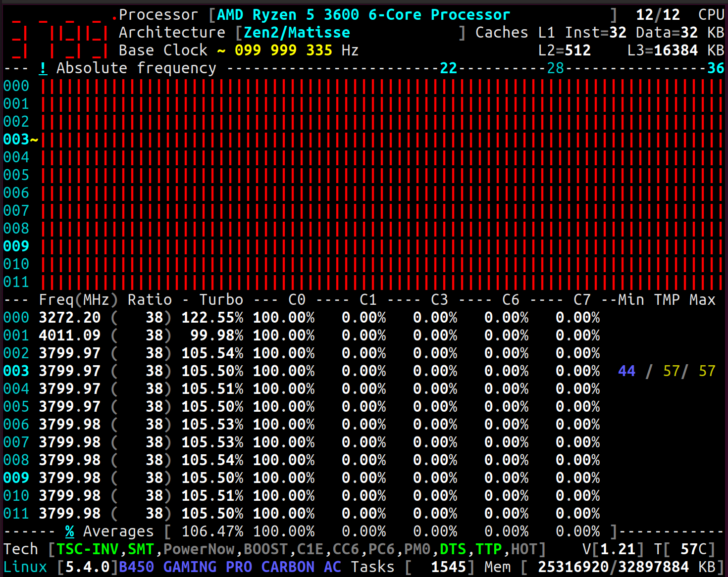This screenshot has width=728, height=577.
Task: Click the frequency value 4011.09 for core 001
Action: [x=70, y=336]
